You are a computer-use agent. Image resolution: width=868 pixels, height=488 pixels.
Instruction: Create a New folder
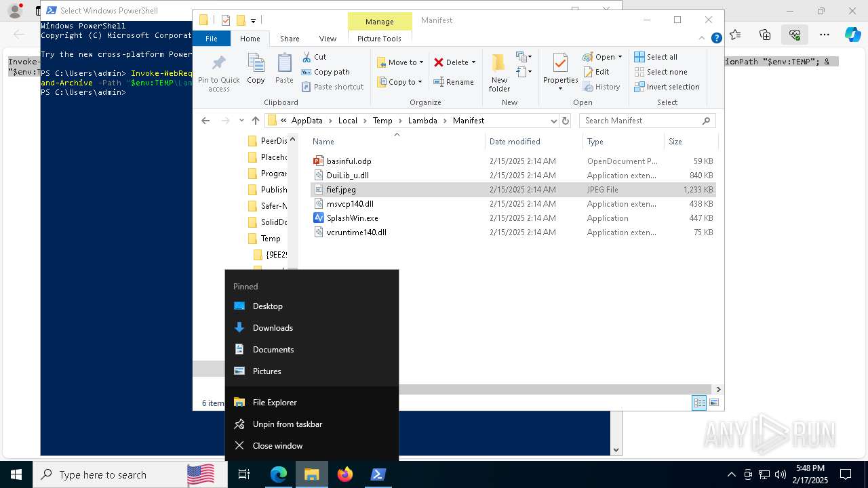click(x=499, y=73)
